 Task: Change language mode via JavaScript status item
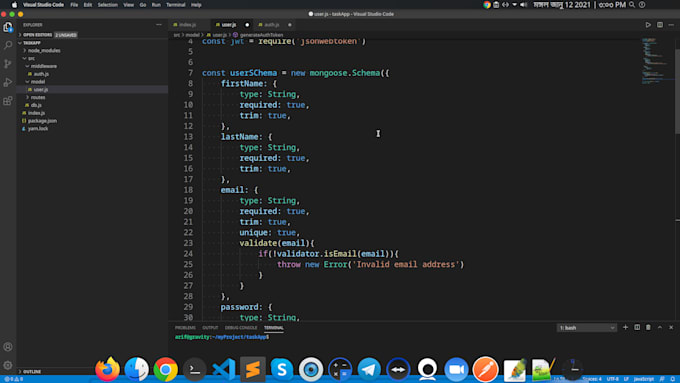pyautogui.click(x=644, y=379)
